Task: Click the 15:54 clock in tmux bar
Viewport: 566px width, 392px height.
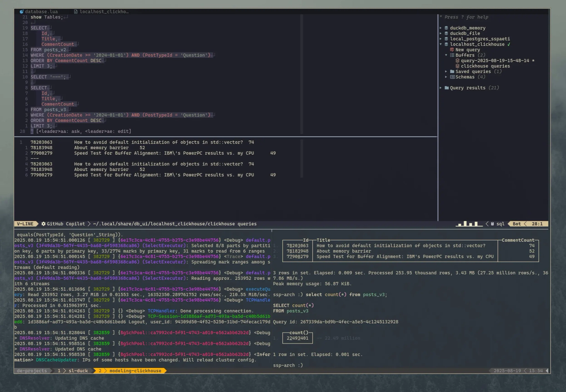Action: (x=536, y=371)
